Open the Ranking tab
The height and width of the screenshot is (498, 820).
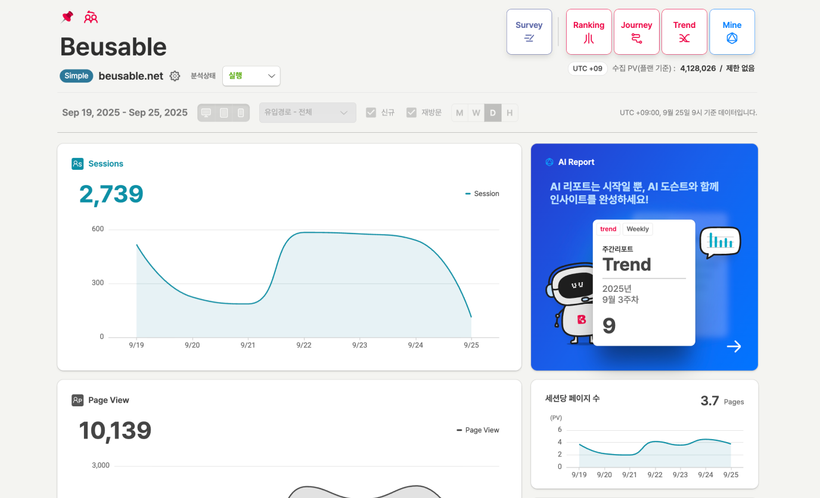coord(588,32)
